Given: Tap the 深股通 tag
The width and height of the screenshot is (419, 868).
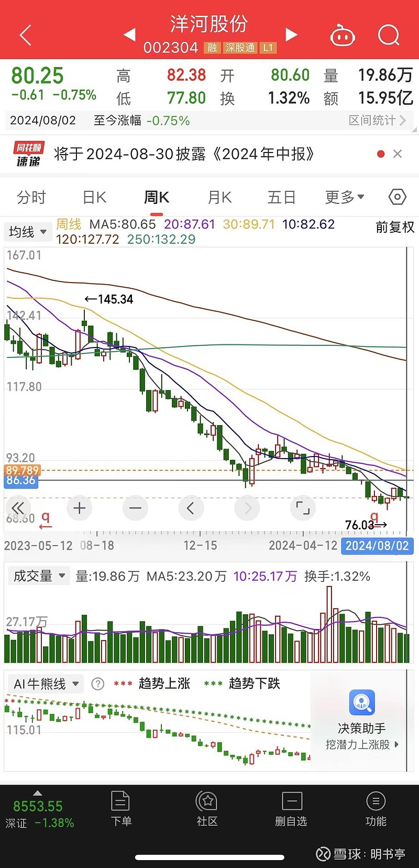Looking at the screenshot, I should [x=240, y=48].
